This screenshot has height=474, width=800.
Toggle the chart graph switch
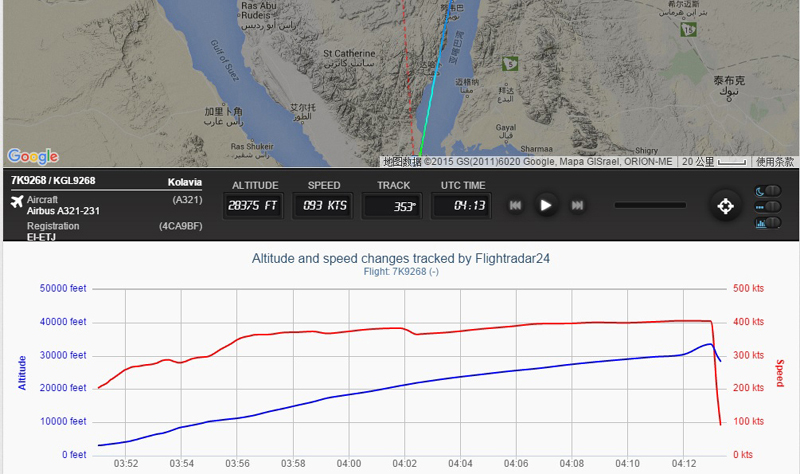coord(765,222)
